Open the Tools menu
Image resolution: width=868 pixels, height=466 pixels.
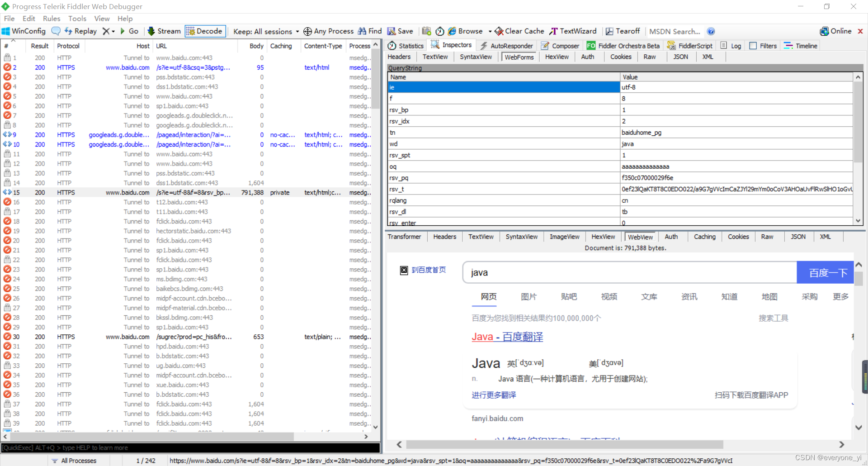coord(77,19)
